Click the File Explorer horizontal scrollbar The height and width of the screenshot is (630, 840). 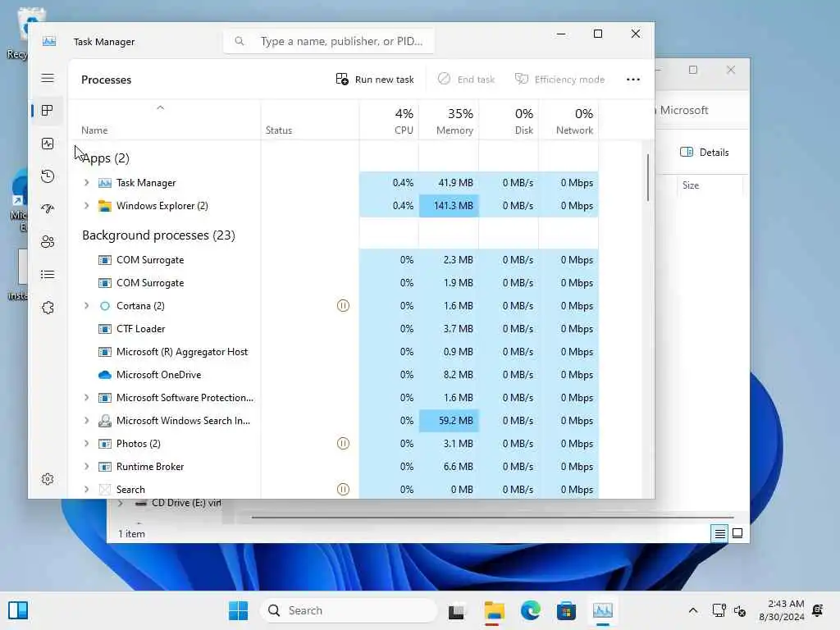492,518
